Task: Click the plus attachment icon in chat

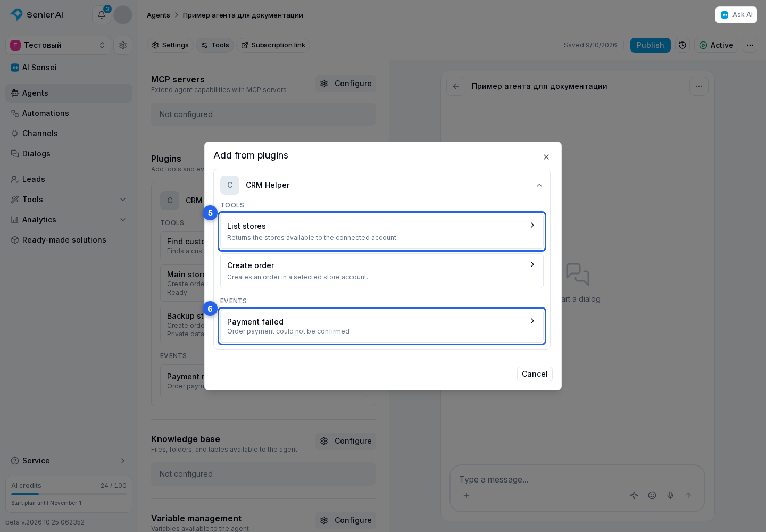Action: point(467,495)
